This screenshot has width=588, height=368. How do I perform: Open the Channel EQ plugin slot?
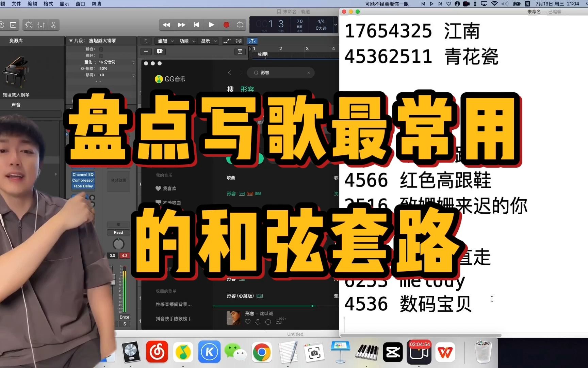[x=83, y=174]
